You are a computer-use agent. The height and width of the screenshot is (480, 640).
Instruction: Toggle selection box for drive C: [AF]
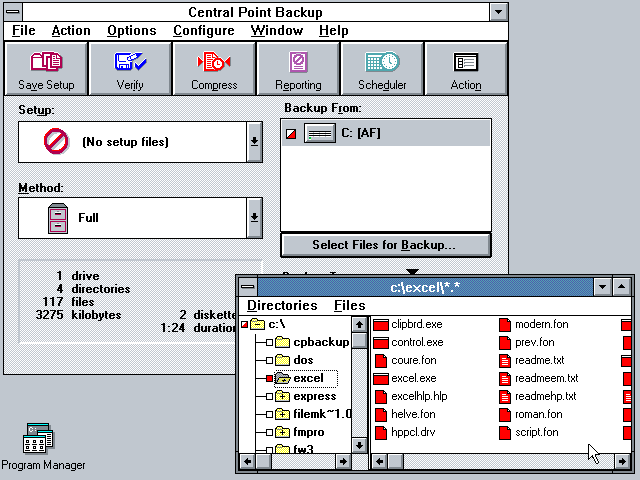point(291,133)
